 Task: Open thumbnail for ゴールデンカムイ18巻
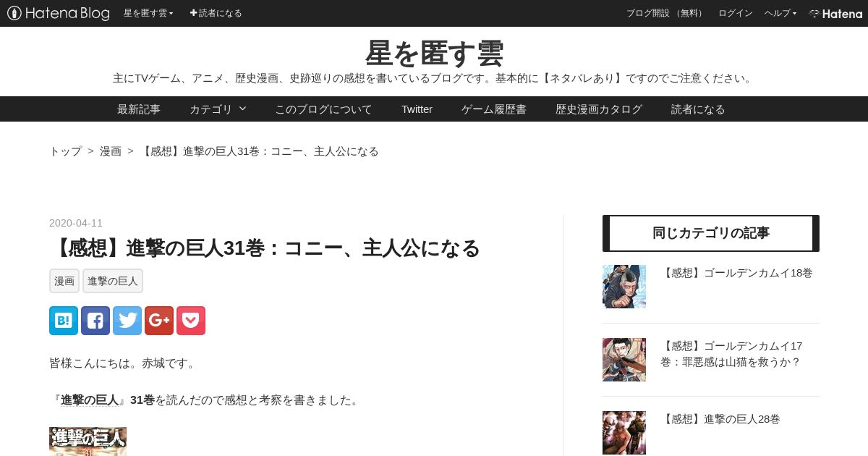(624, 287)
